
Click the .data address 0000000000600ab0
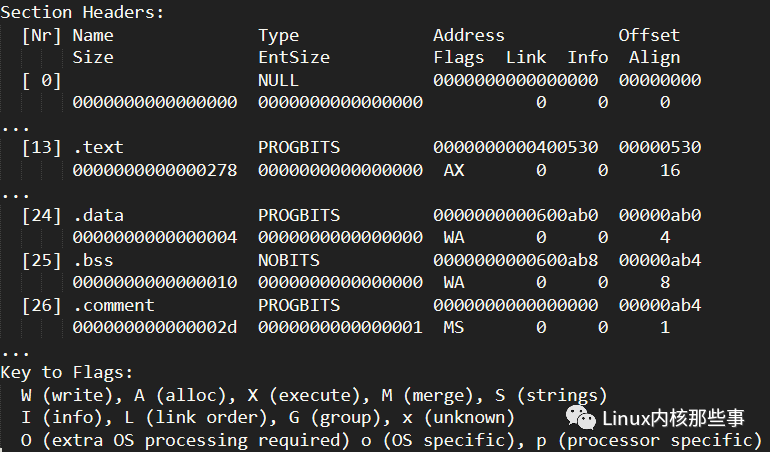tap(515, 215)
